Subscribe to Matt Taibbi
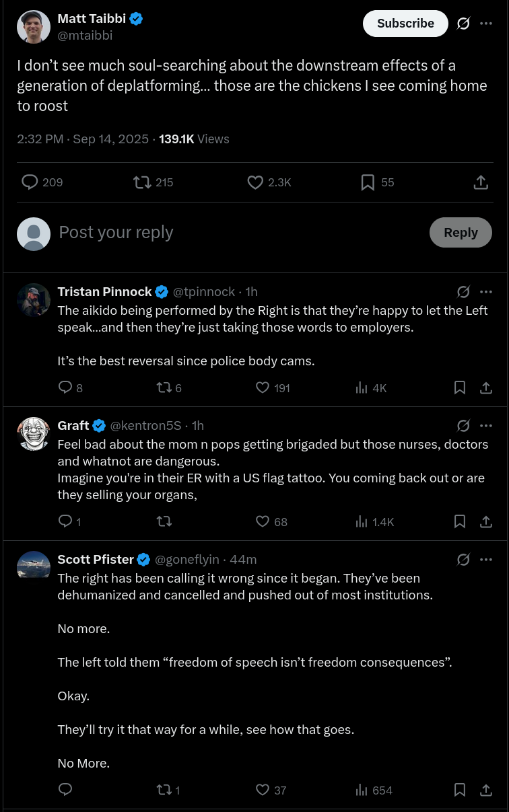This screenshot has height=812, width=509. 405,24
